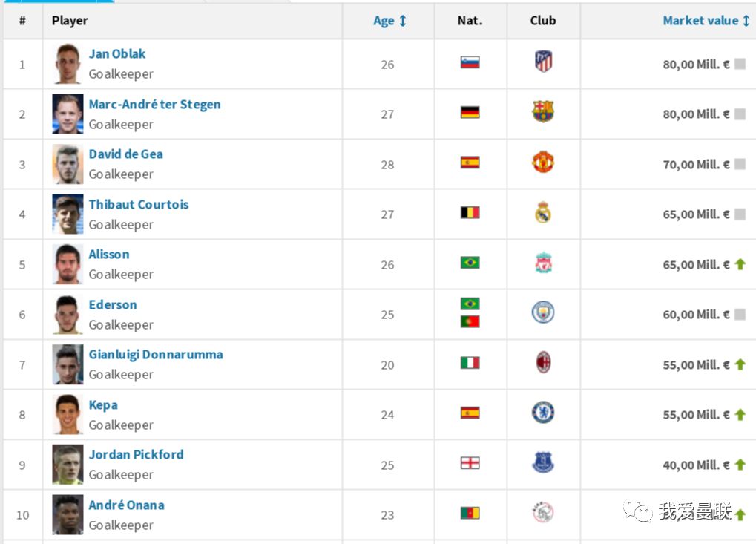Open Jordan Pickford's player page
This screenshot has width=756, height=544.
pos(136,455)
